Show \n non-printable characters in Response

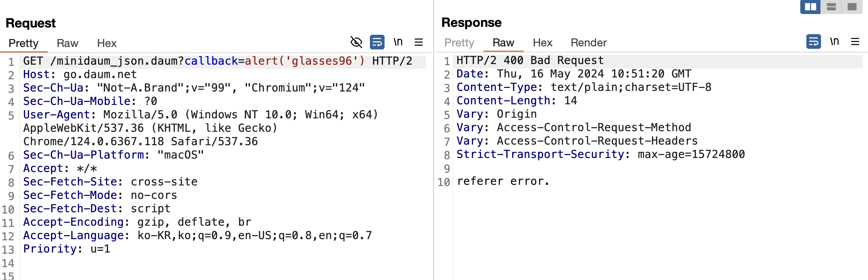tap(834, 41)
